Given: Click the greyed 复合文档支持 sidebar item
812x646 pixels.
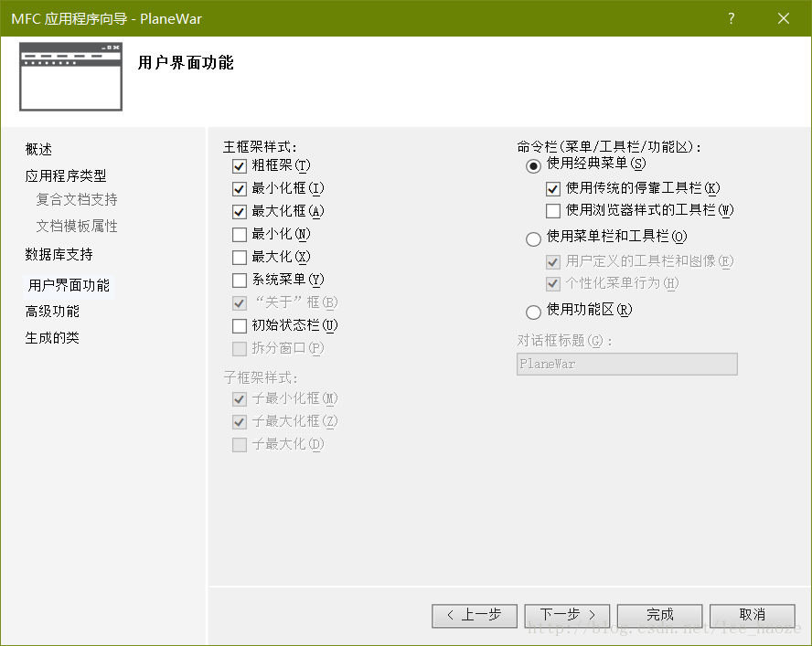Looking at the screenshot, I should click(77, 199).
